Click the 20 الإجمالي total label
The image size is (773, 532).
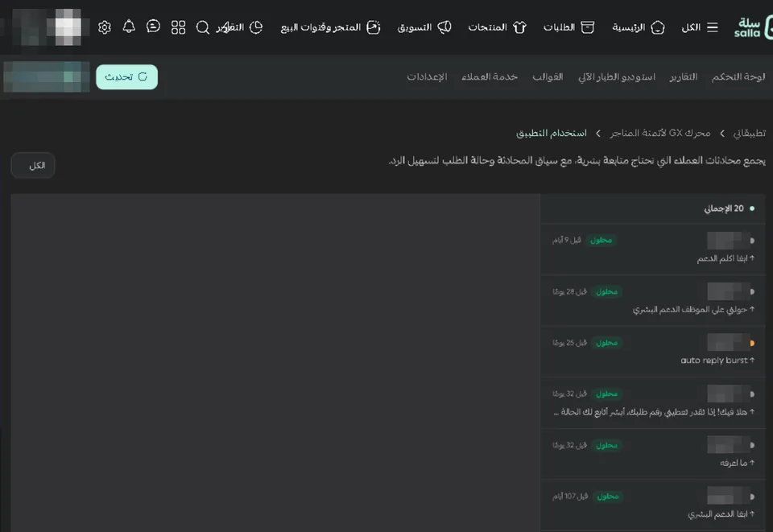pyautogui.click(x=724, y=208)
